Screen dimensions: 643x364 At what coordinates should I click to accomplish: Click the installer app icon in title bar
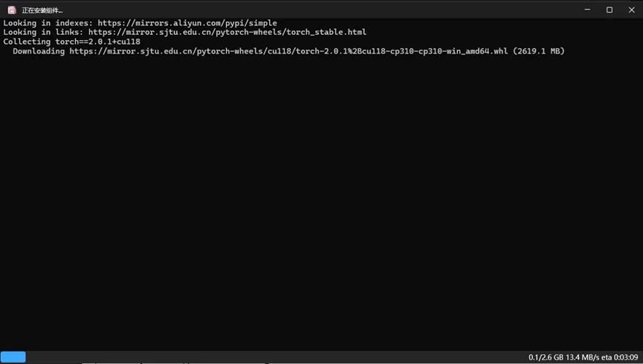pos(12,10)
